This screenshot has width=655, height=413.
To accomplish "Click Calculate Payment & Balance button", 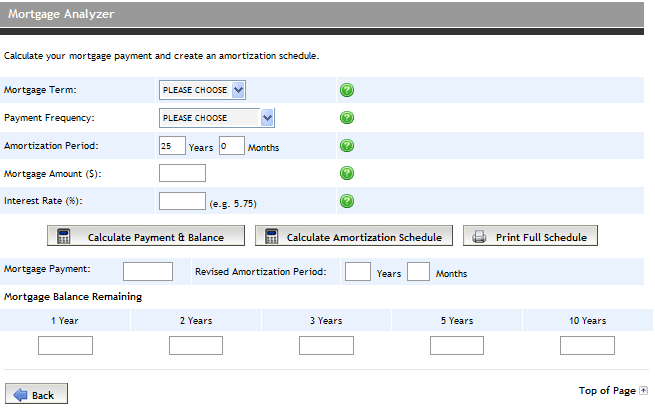I will tap(146, 236).
